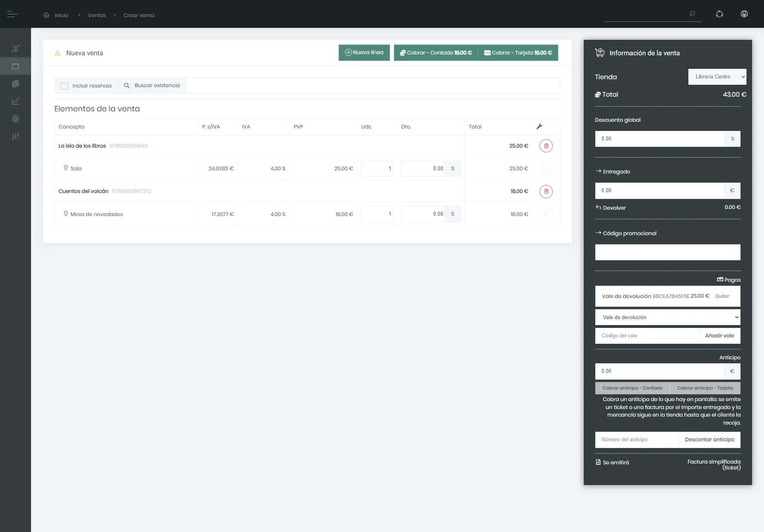This screenshot has width=764, height=532.
Task: Toggle the hamburger menu icon
Action: pyautogui.click(x=12, y=14)
